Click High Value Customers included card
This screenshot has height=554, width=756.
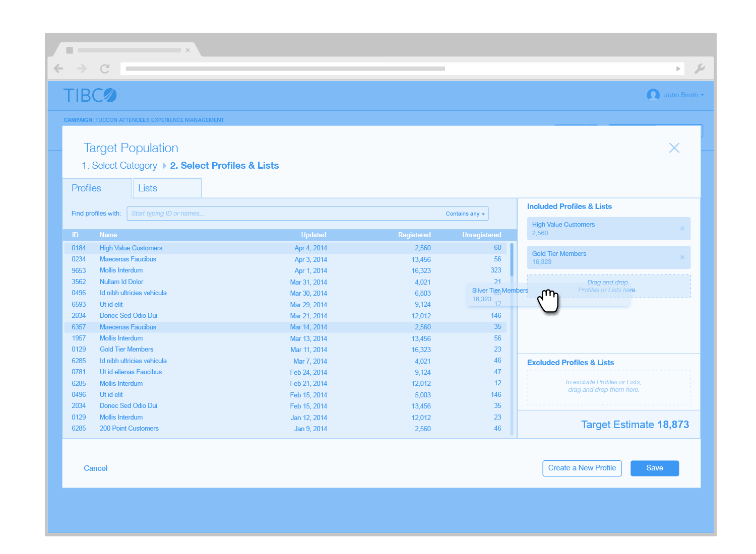608,229
